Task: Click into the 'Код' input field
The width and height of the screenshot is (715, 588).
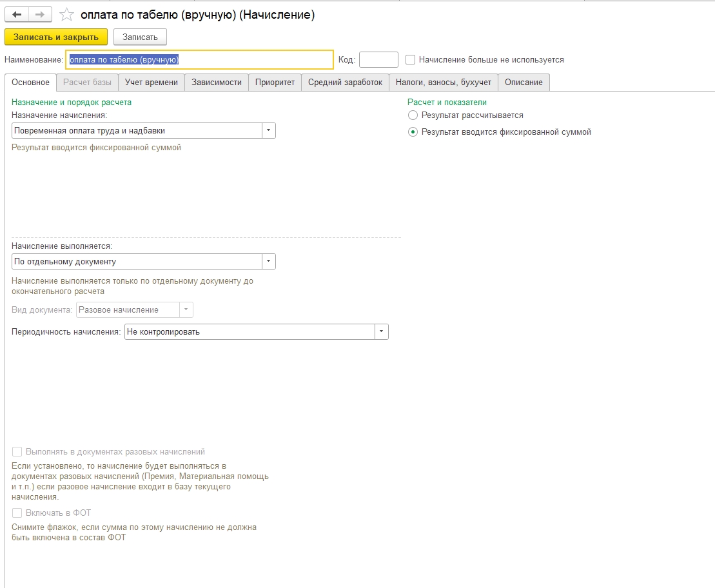Action: (x=378, y=60)
